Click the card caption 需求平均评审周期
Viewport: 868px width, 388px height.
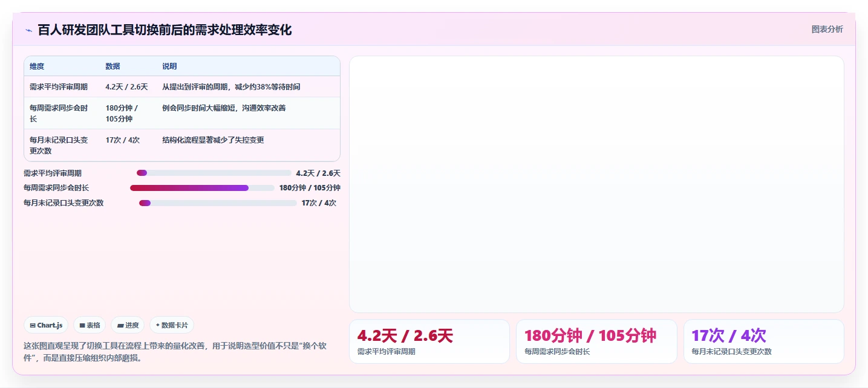(387, 352)
